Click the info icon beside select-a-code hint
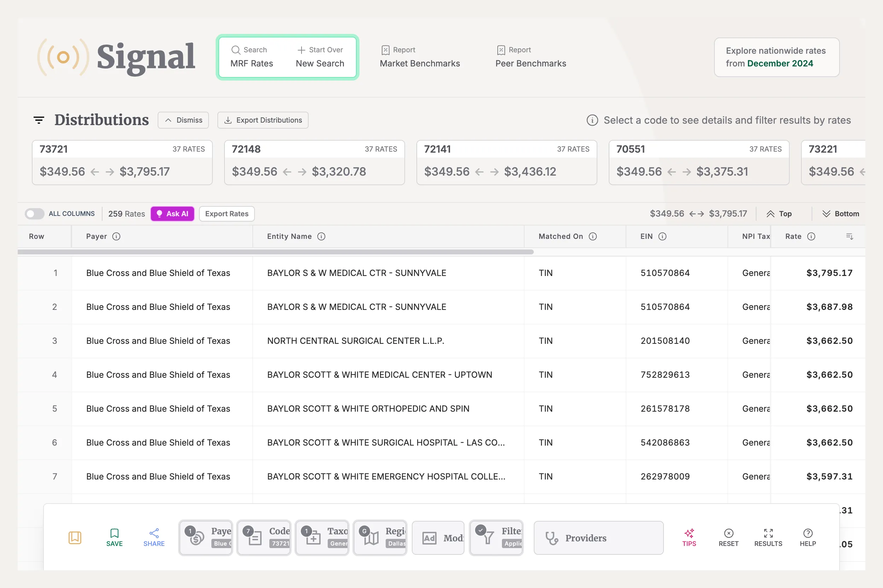The width and height of the screenshot is (883, 588). click(592, 120)
